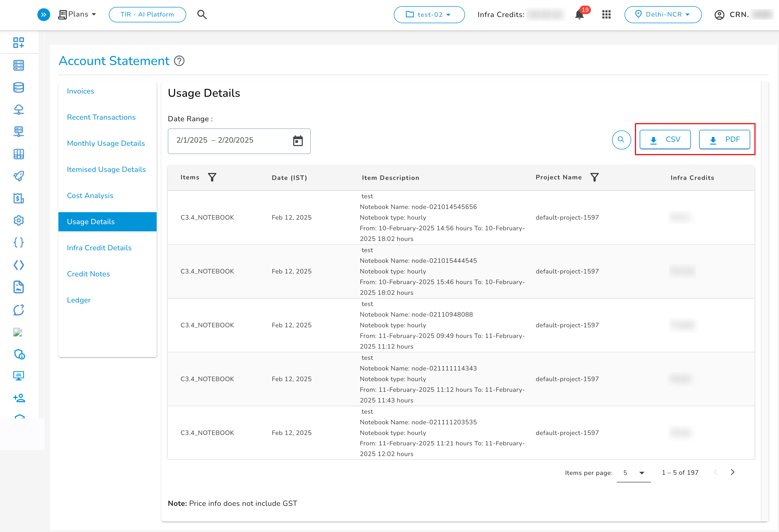
Task: Download usage details as PDF
Action: pos(724,140)
